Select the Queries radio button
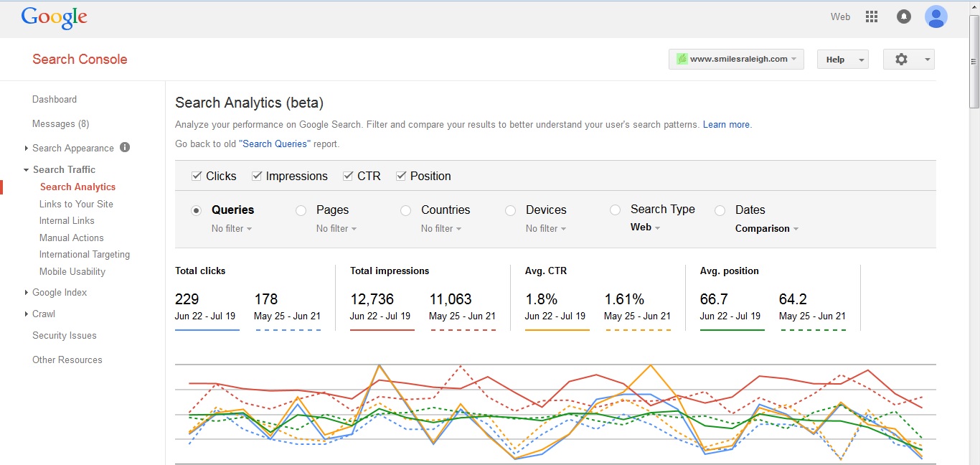Viewport: 980px width, 465px height. (x=196, y=210)
